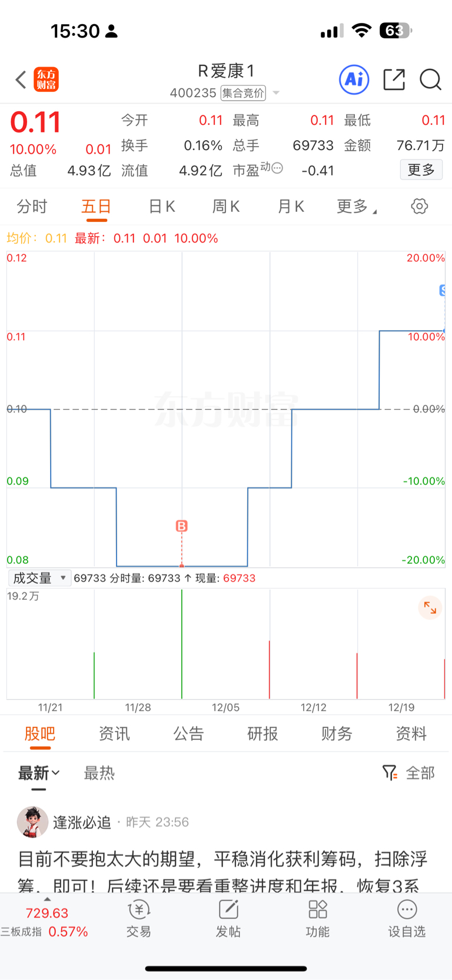Tap the 交易 trade icon
452x980 pixels.
coord(139,918)
